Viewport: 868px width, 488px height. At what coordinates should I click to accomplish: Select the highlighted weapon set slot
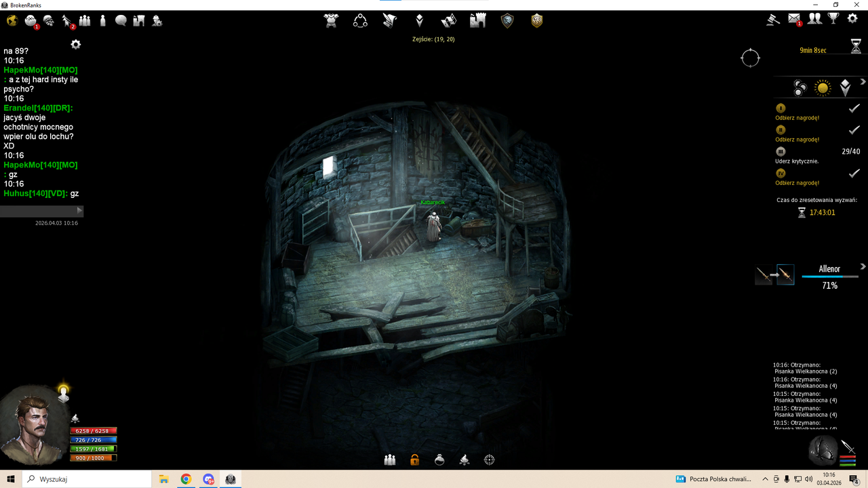coord(785,274)
